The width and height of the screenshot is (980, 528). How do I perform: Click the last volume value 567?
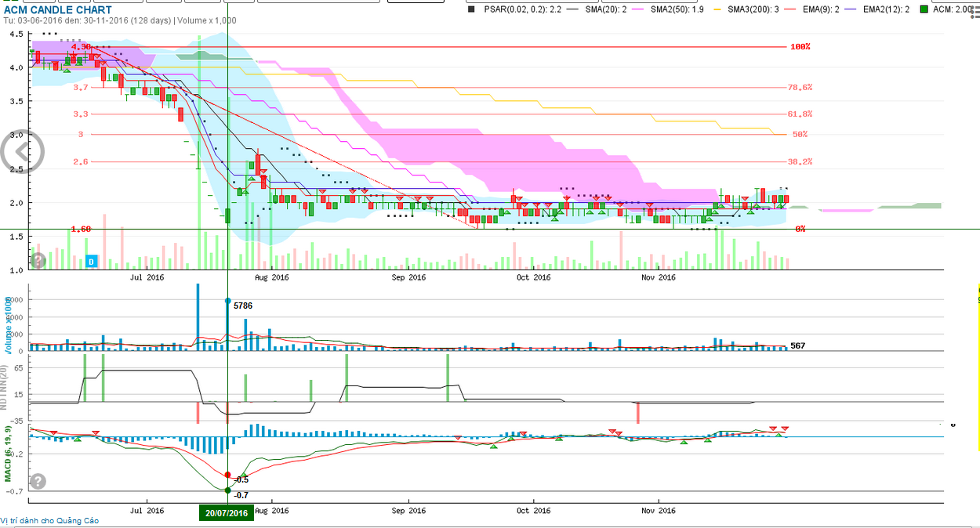tap(798, 345)
